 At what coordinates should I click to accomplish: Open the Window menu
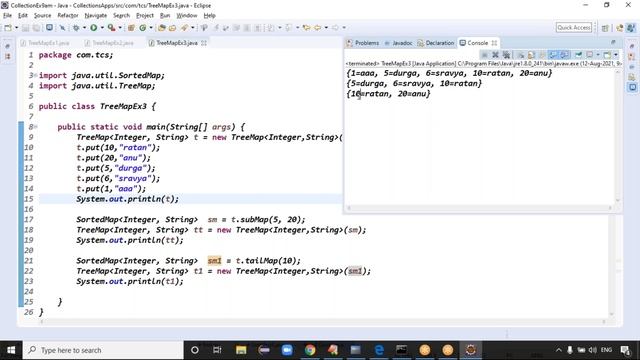click(x=187, y=16)
